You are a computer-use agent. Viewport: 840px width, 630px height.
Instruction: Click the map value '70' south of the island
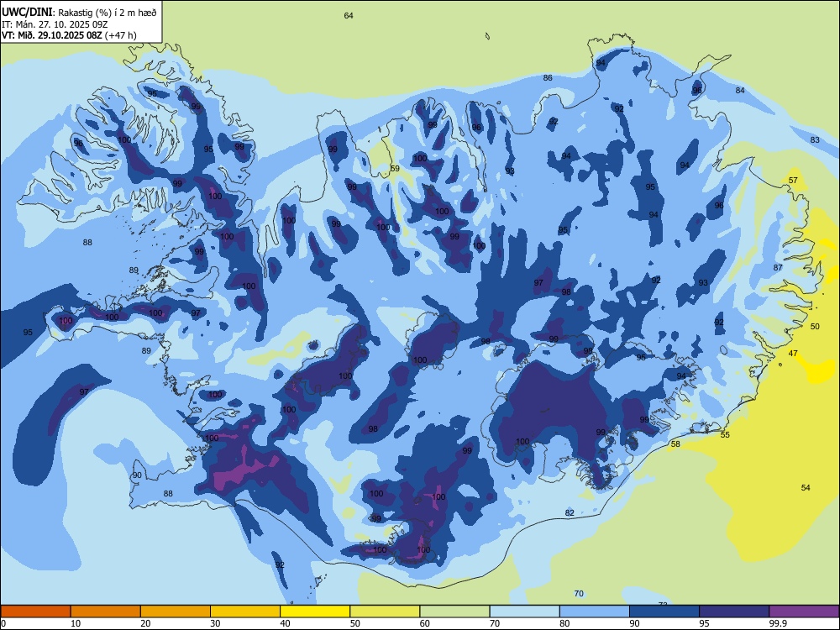click(579, 593)
